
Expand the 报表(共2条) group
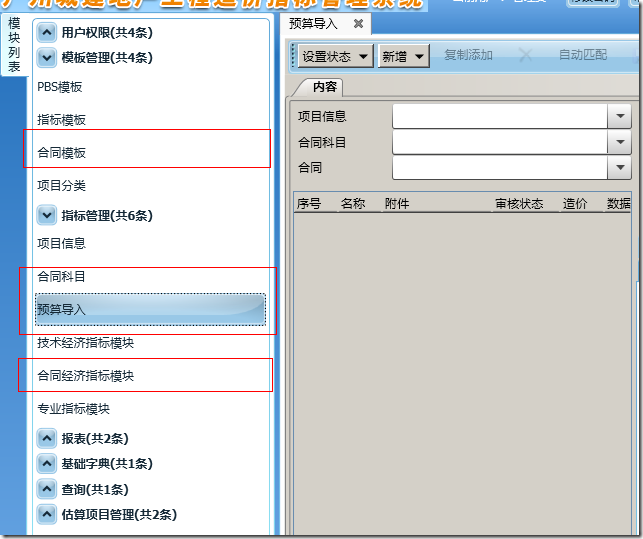[47, 439]
